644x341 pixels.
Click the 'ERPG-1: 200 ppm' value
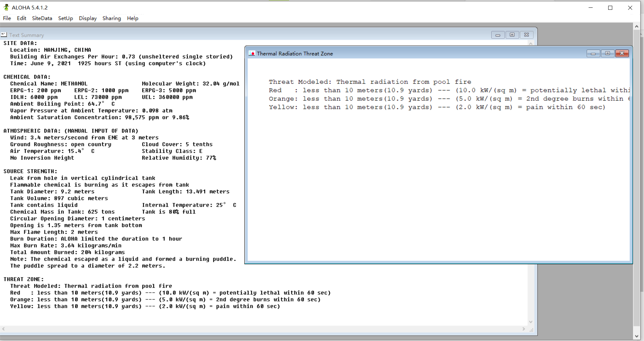tap(35, 90)
